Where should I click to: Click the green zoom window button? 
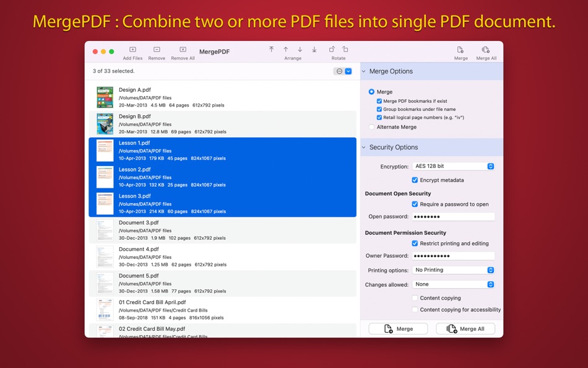[111, 51]
